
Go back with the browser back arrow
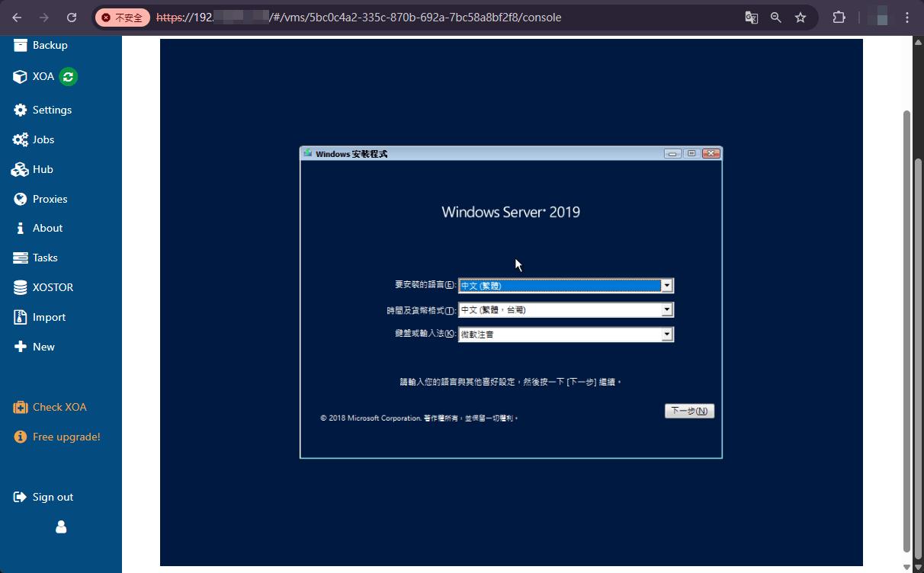[17, 17]
